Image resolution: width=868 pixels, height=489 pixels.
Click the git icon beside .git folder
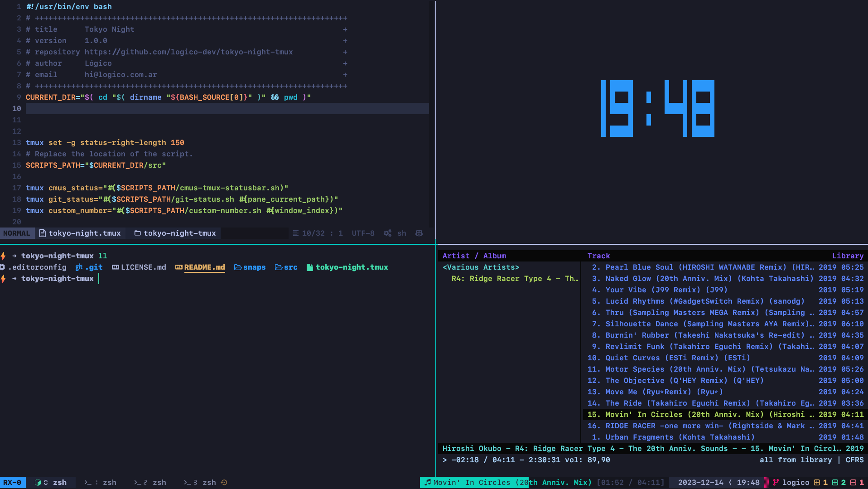click(79, 267)
